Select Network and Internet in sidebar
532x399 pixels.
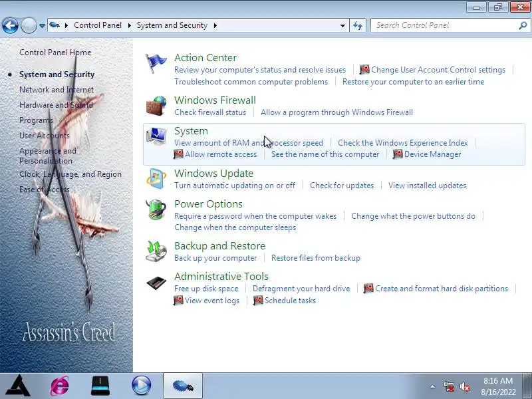click(x=57, y=90)
